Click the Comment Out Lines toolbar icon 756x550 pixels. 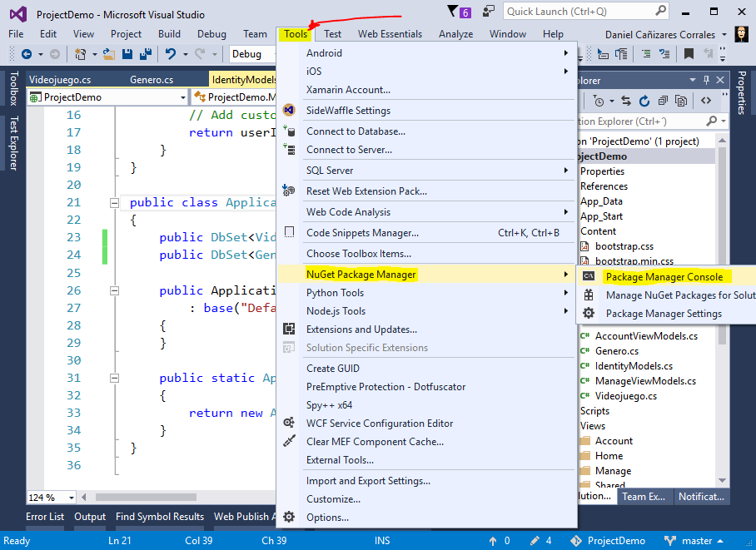[x=646, y=54]
